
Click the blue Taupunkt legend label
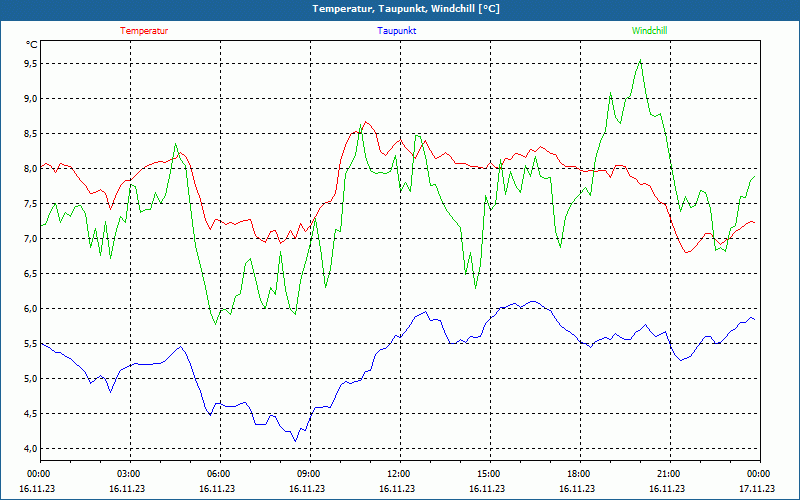tap(397, 31)
